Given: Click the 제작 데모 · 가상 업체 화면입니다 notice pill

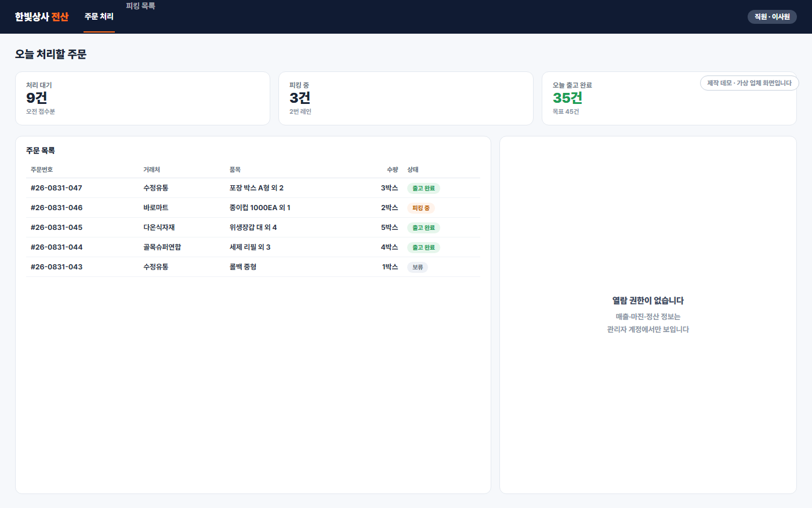Looking at the screenshot, I should (x=749, y=83).
